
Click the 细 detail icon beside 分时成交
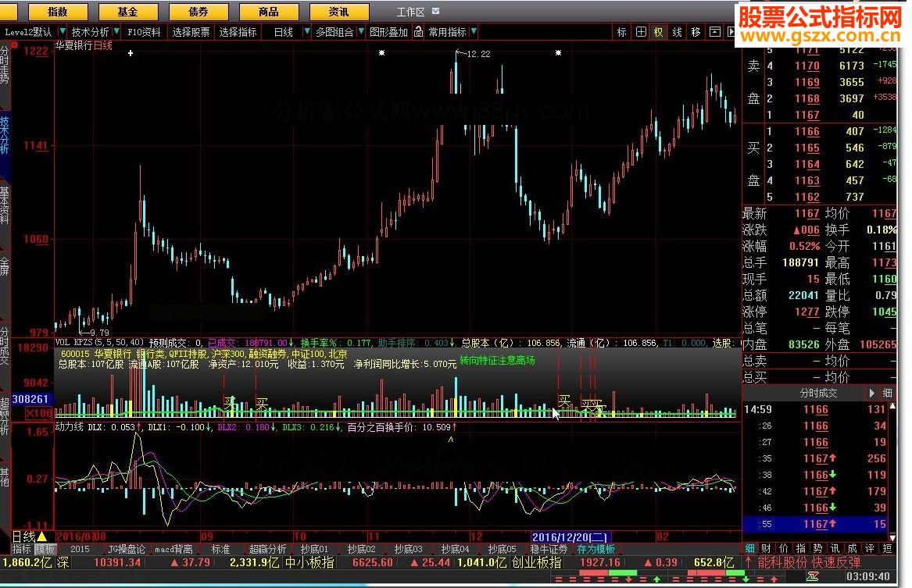tap(888, 393)
